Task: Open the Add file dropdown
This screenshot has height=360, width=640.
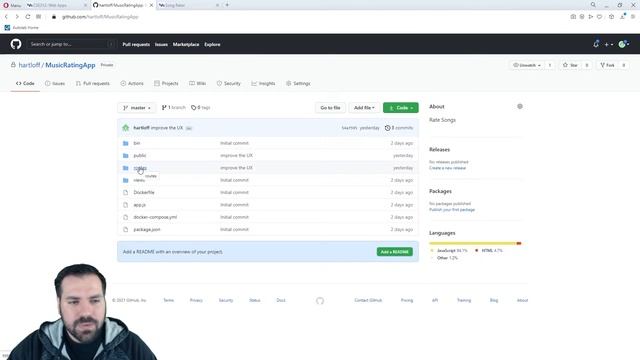Action: tap(364, 108)
